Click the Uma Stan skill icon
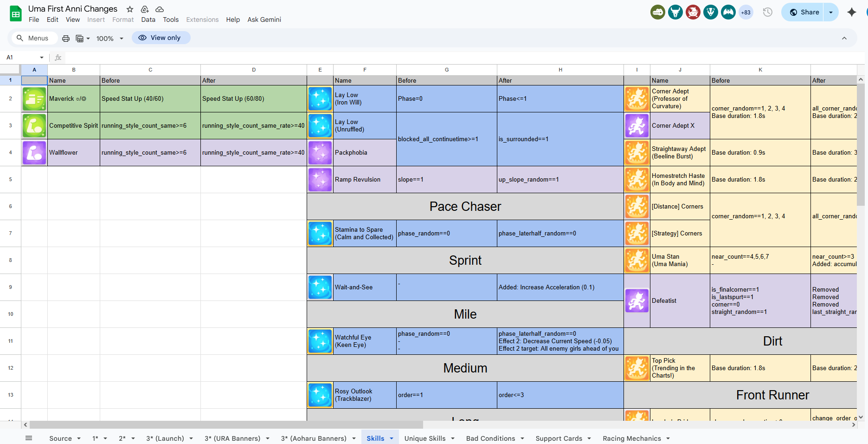868x444 pixels. (637, 260)
